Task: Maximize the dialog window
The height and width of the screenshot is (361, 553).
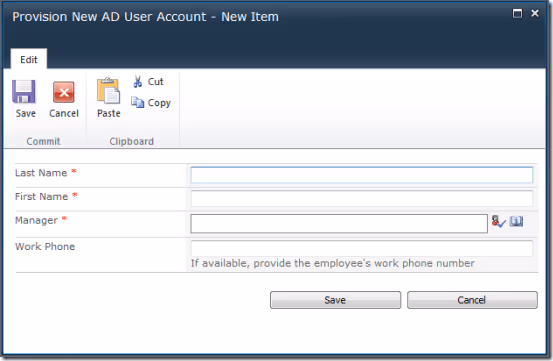Action: tap(517, 13)
